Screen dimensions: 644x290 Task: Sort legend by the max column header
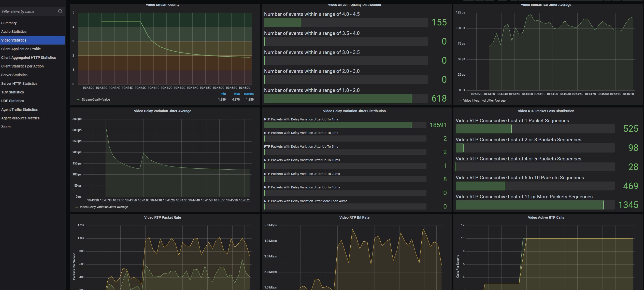pyautogui.click(x=237, y=94)
